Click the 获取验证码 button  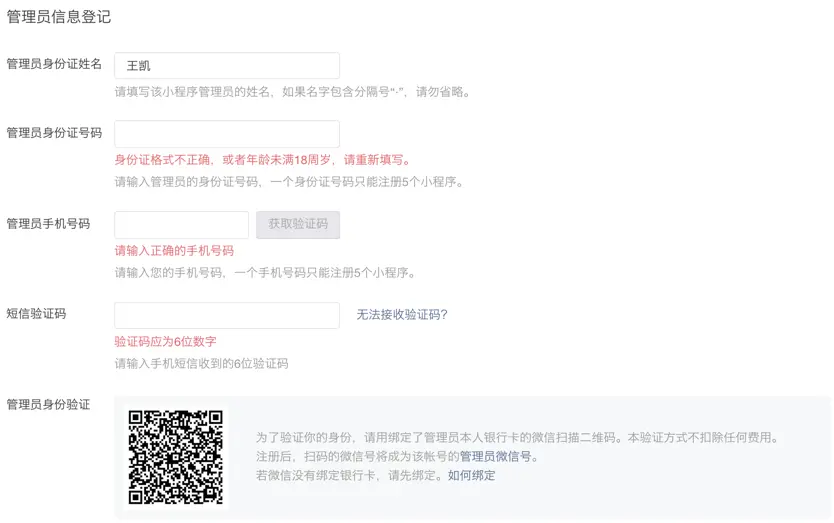(x=298, y=225)
